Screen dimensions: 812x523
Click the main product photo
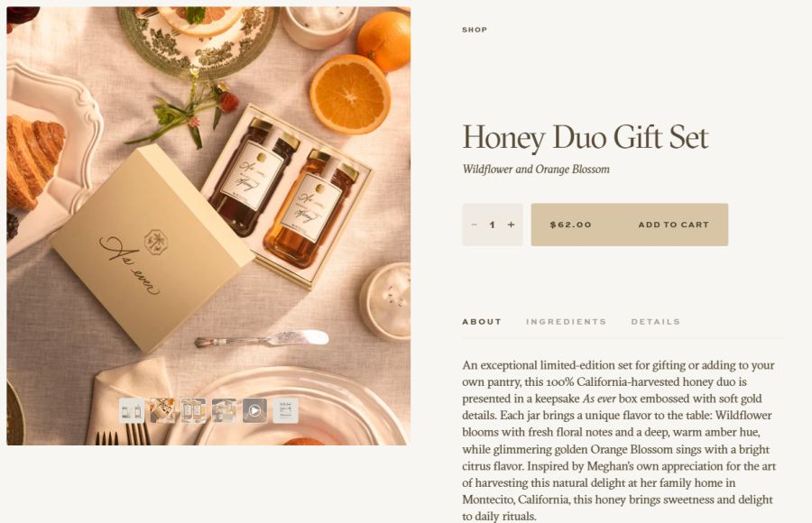coord(208,225)
